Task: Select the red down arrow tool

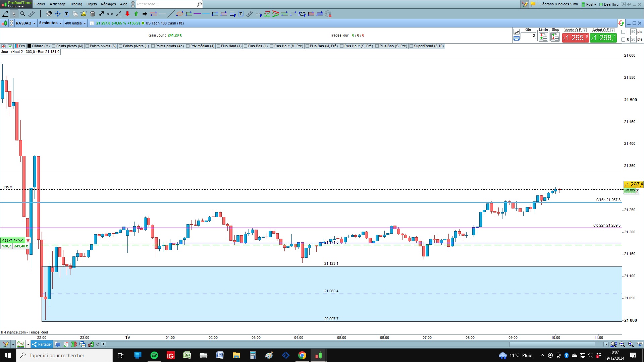Action: 127,14
